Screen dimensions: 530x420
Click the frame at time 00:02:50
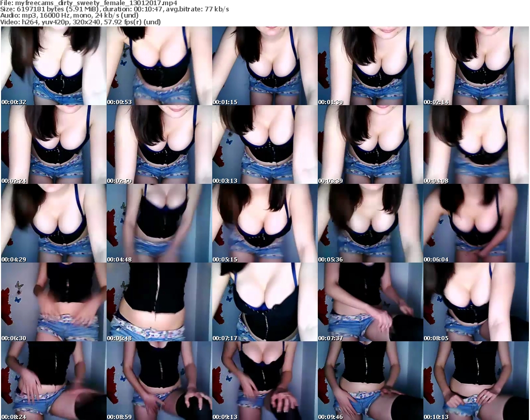coord(159,144)
